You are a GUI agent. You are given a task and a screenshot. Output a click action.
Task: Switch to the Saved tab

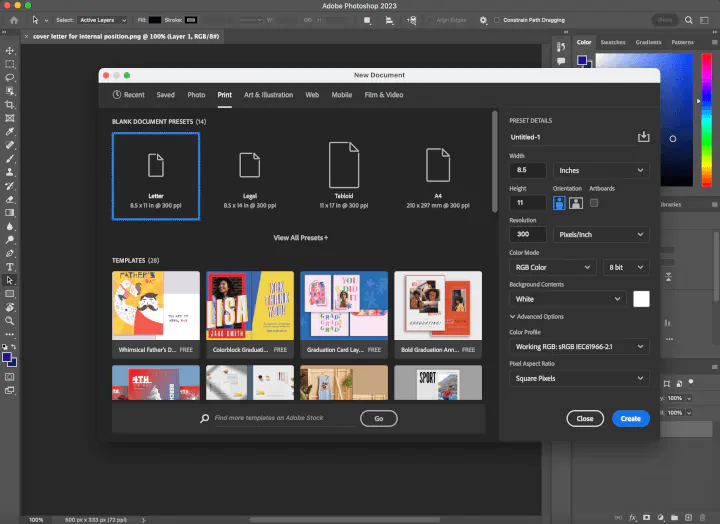(x=165, y=95)
